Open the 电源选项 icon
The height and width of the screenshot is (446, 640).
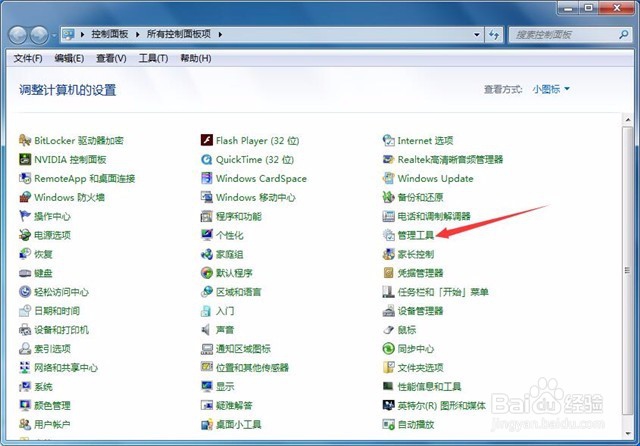pyautogui.click(x=25, y=235)
